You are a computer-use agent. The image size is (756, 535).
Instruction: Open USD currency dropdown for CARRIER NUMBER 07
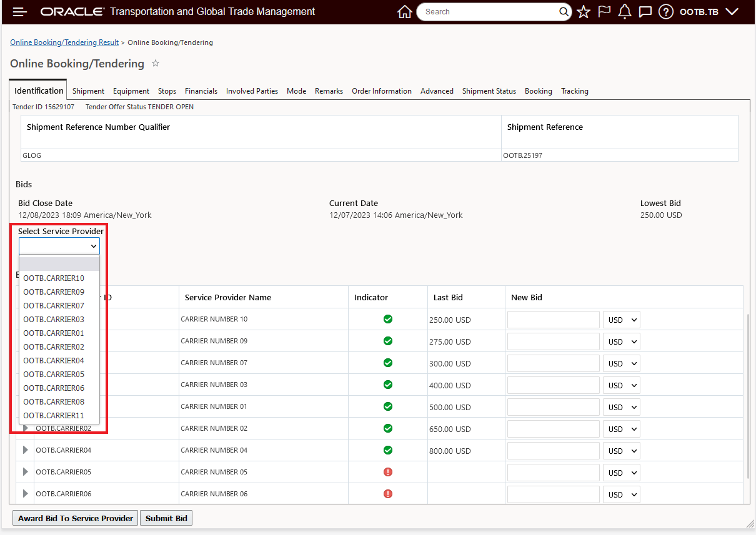pyautogui.click(x=622, y=363)
